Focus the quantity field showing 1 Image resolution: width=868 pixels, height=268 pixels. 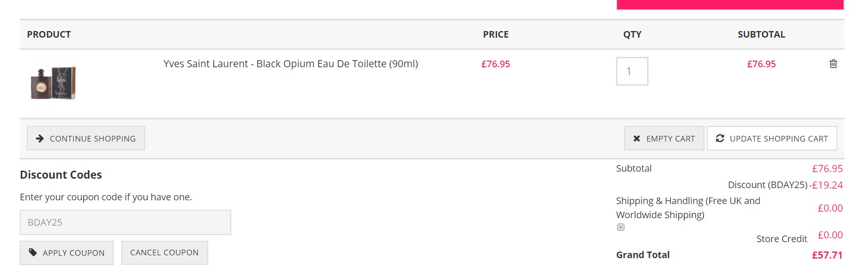[x=632, y=71]
